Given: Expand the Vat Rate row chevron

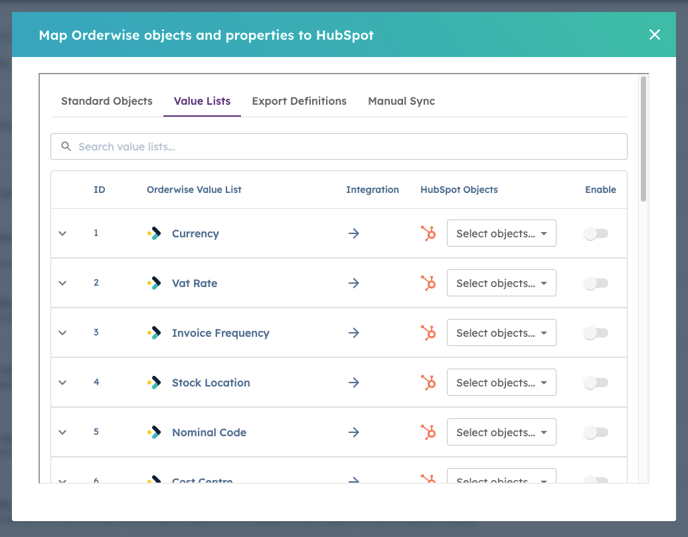Looking at the screenshot, I should pyautogui.click(x=63, y=283).
